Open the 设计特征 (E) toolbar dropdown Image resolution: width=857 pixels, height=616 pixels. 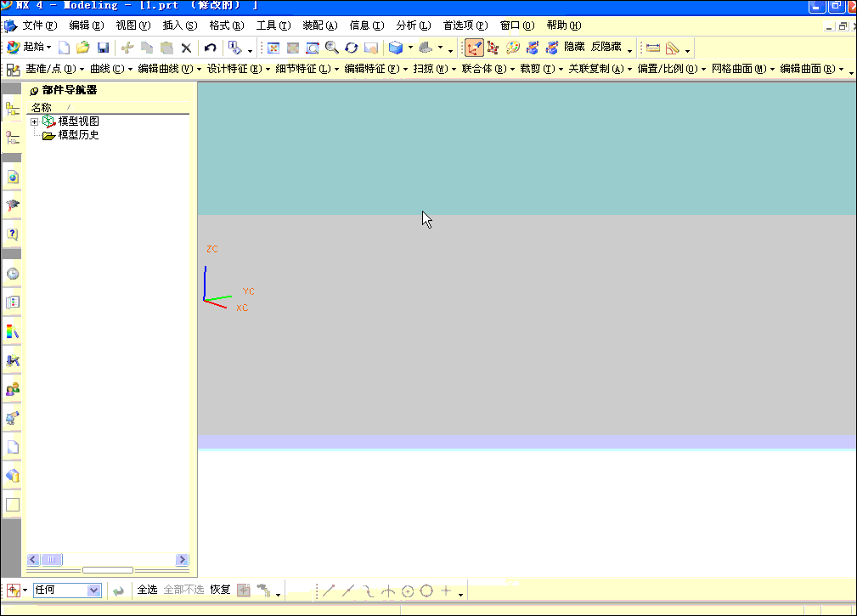(239, 69)
